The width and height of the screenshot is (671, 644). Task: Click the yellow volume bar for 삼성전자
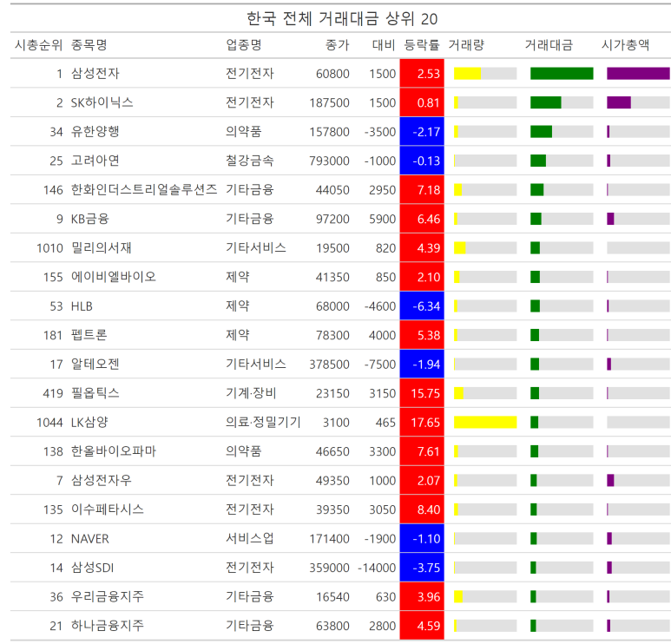pos(467,73)
